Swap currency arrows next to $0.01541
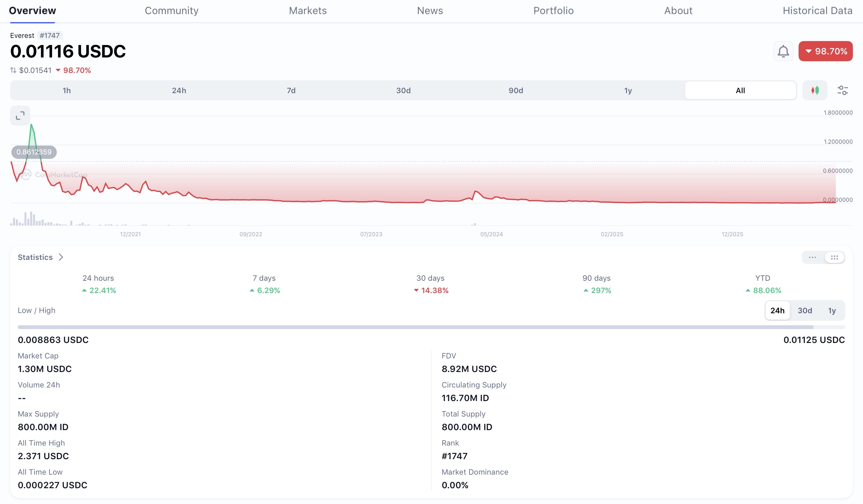 13,70
